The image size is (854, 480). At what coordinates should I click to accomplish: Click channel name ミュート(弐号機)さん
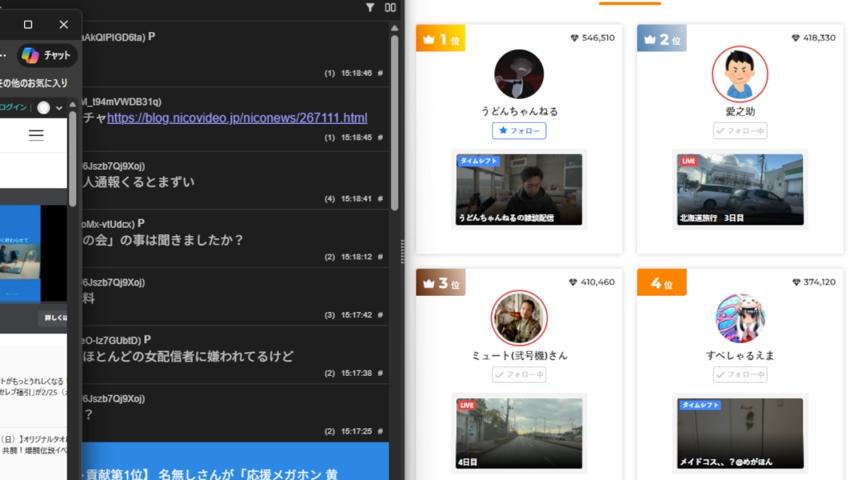point(519,355)
